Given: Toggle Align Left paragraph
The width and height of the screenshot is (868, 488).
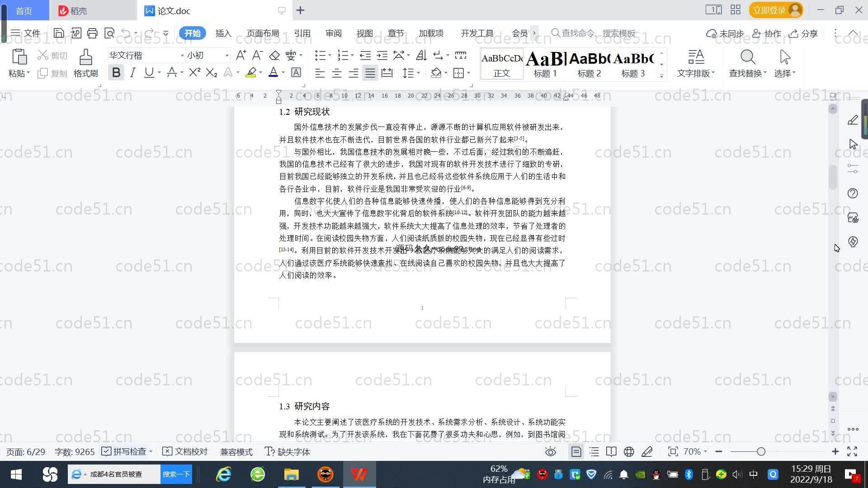Looking at the screenshot, I should (320, 73).
